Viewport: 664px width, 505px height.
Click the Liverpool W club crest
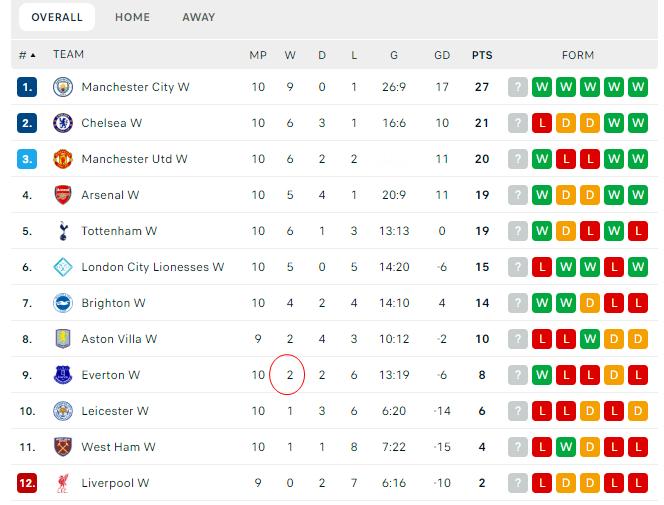pyautogui.click(x=62, y=483)
